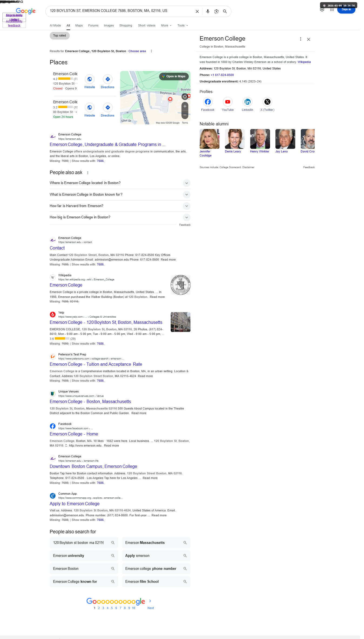Screen dimensions: 364x639
Task: Open Emerson College Facebook profile icon
Action: pos(208,102)
